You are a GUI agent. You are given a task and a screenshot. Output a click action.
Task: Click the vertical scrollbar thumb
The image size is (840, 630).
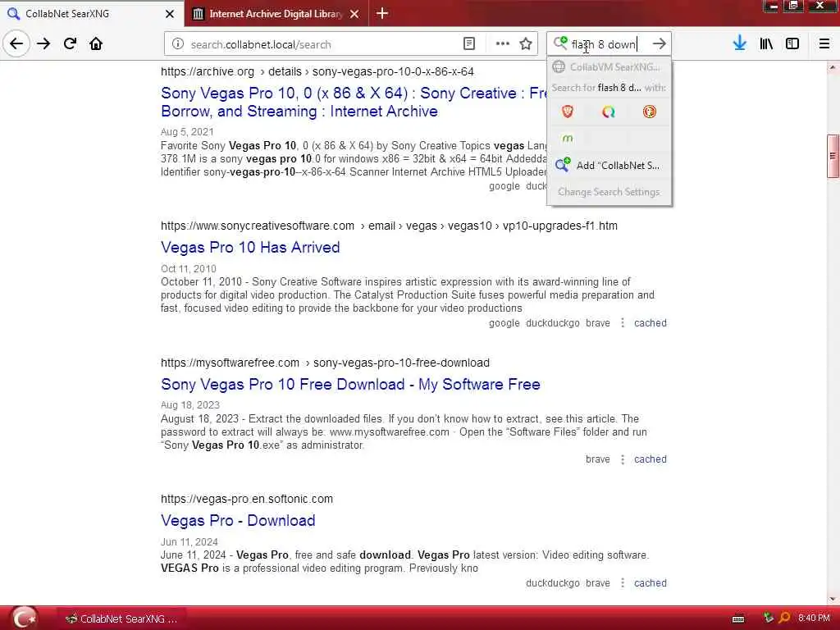pos(833,156)
